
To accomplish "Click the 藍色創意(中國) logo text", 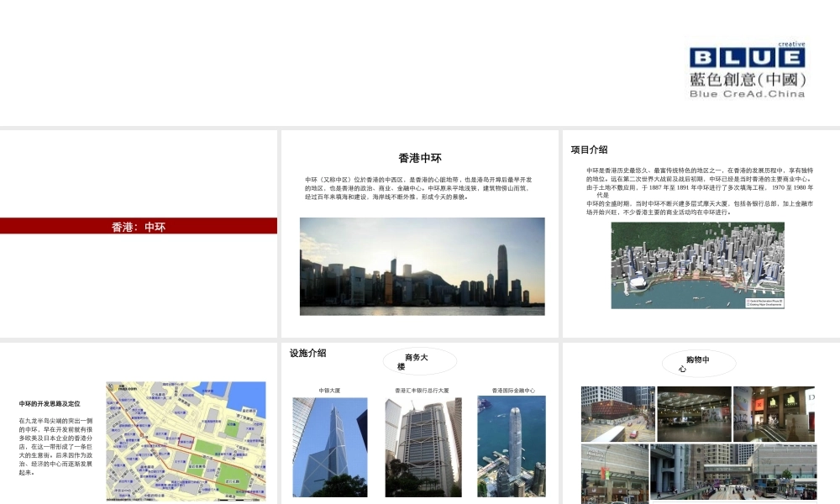I will click(748, 79).
